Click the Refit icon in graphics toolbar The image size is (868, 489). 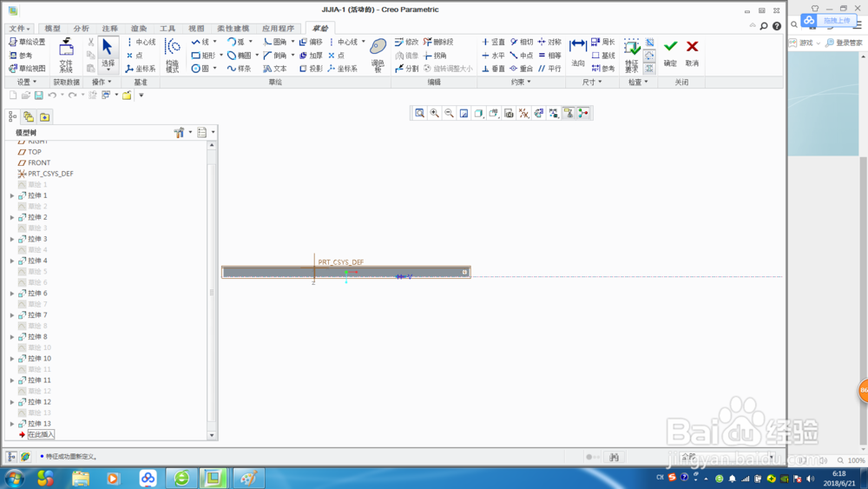pyautogui.click(x=419, y=113)
